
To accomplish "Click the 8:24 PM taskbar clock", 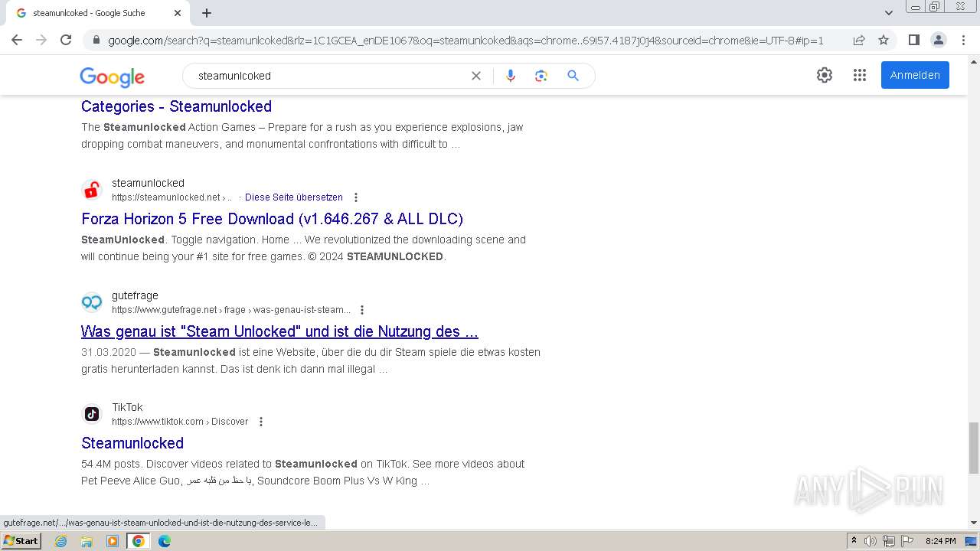I will [x=940, y=541].
